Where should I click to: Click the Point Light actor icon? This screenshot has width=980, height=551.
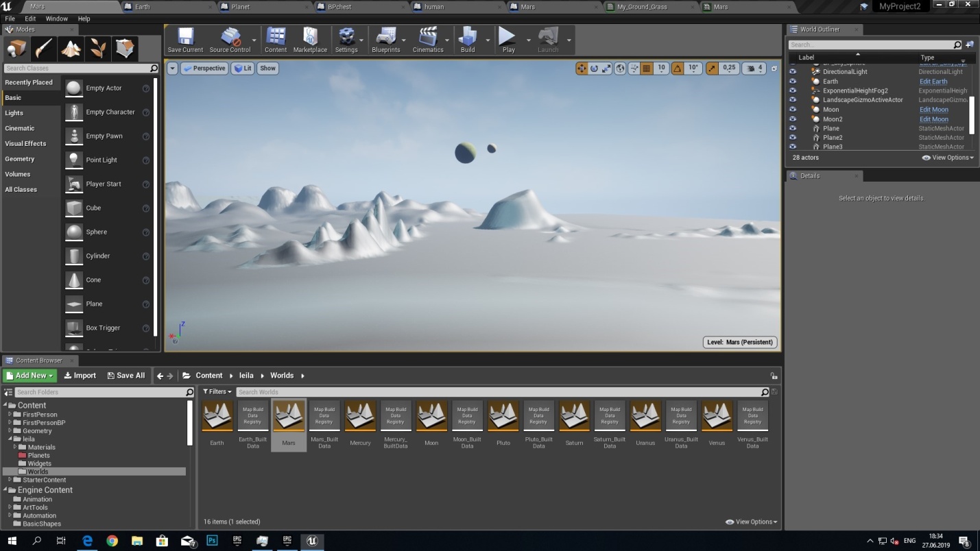pos(74,160)
